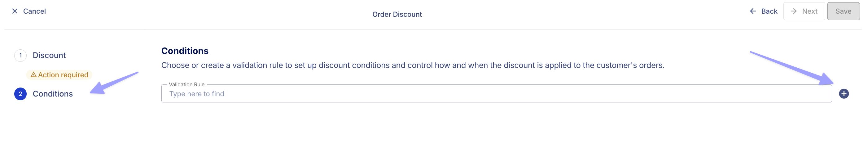Image resolution: width=868 pixels, height=149 pixels.
Task: Select the step 1 number circle
Action: pos(20,56)
